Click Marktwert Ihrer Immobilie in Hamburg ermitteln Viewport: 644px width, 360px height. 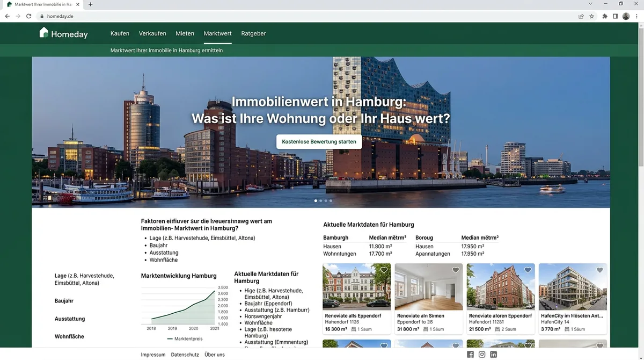click(166, 51)
